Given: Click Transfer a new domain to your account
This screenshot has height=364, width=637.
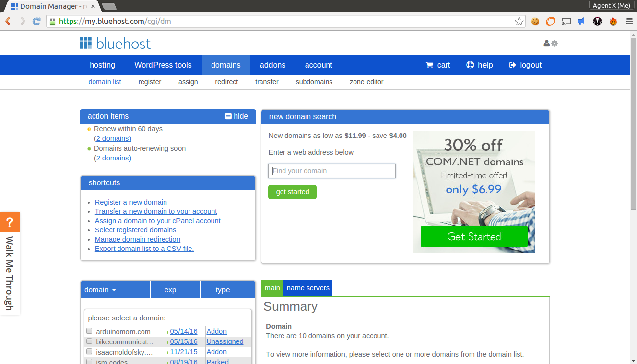Looking at the screenshot, I should pyautogui.click(x=156, y=211).
